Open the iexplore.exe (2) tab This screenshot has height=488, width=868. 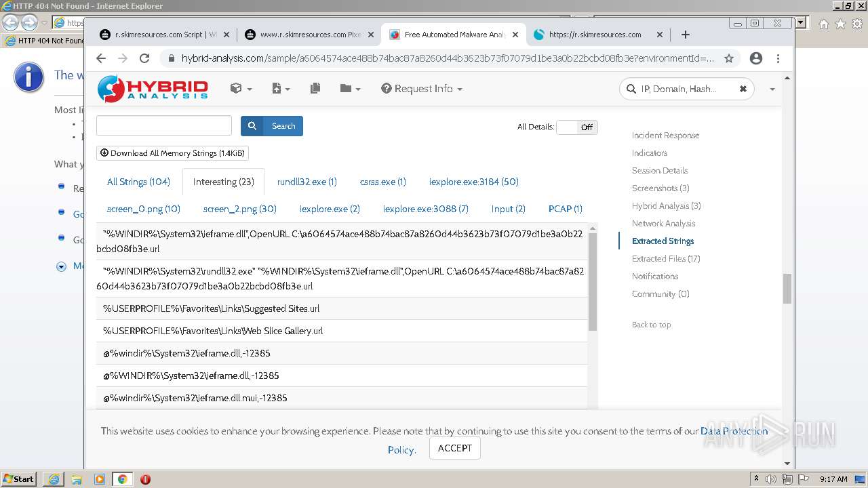point(330,209)
